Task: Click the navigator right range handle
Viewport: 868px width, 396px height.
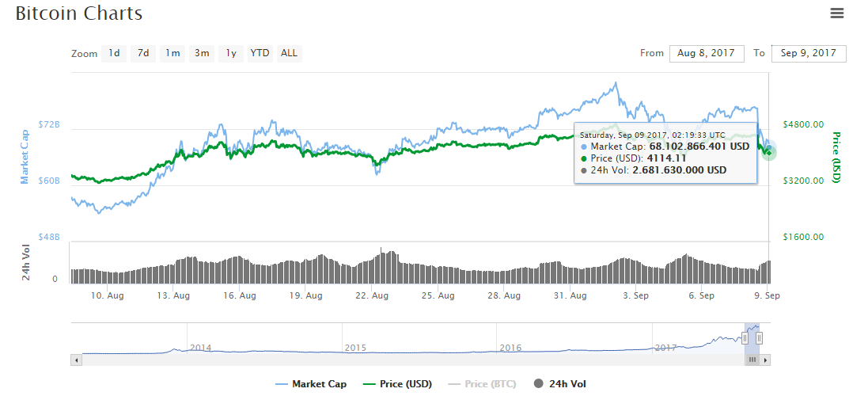Action: [x=760, y=338]
